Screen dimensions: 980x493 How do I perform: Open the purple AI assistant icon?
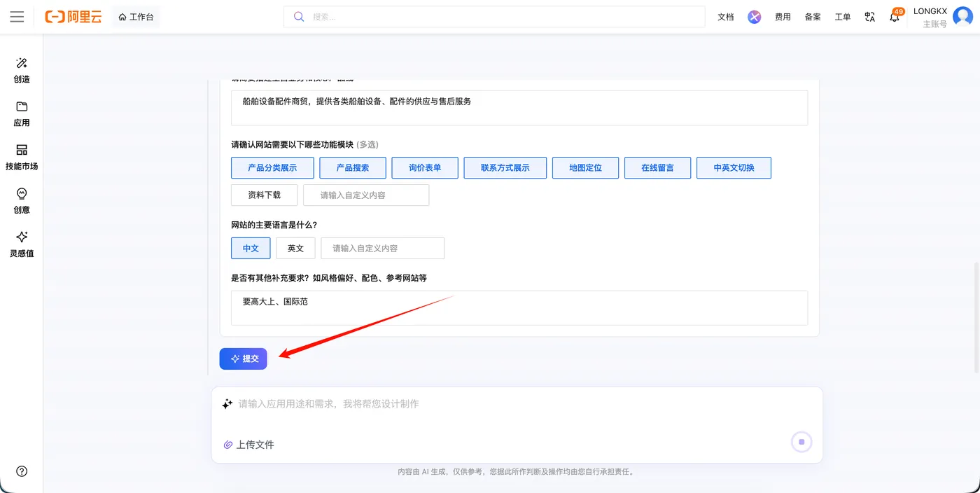754,17
